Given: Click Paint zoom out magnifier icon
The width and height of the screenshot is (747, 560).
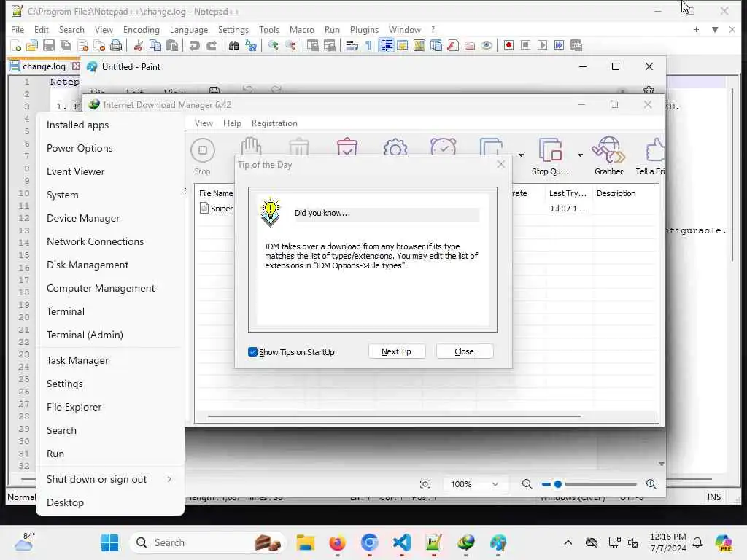Looking at the screenshot, I should 527,484.
